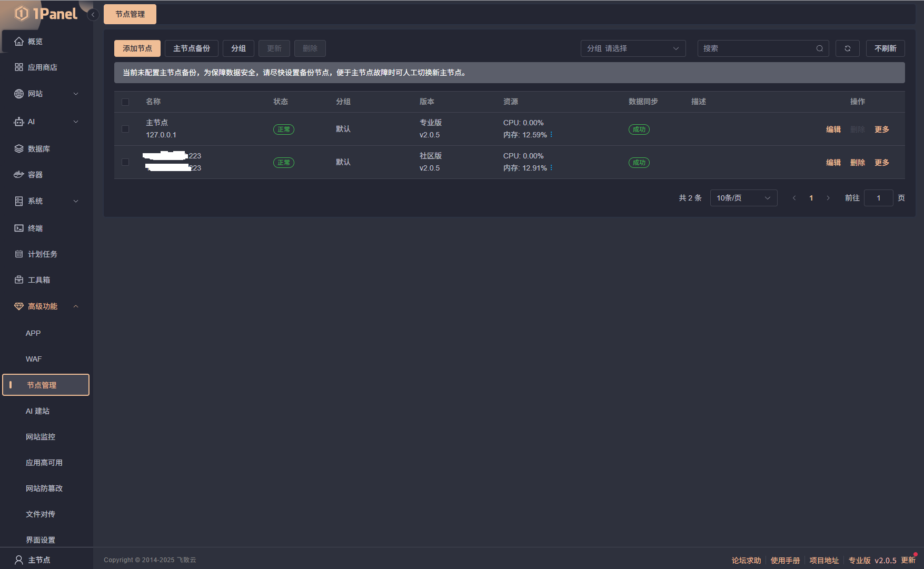Open the Toolbox icon in sidebar
The image size is (924, 569).
[19, 280]
